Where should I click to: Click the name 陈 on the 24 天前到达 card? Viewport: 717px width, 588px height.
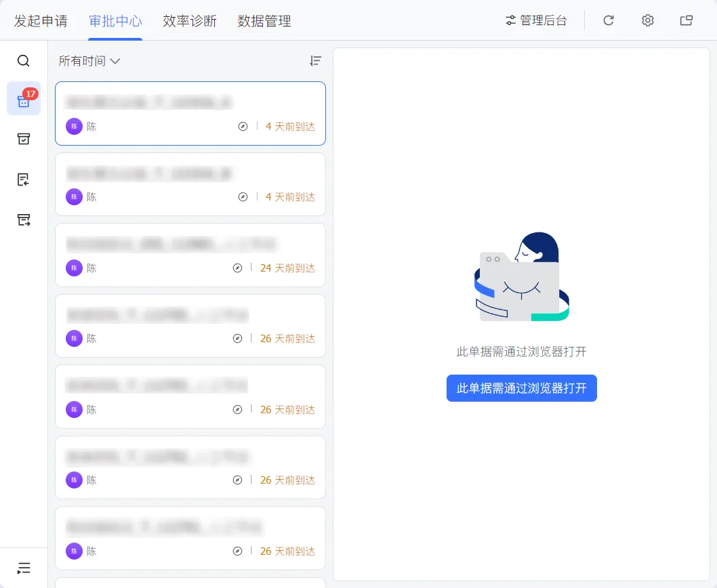(91, 268)
